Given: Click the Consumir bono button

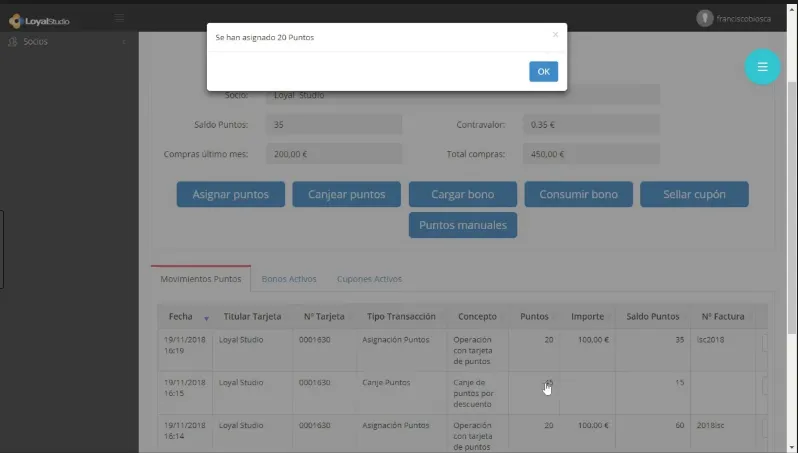Looking at the screenshot, I should (x=579, y=194).
